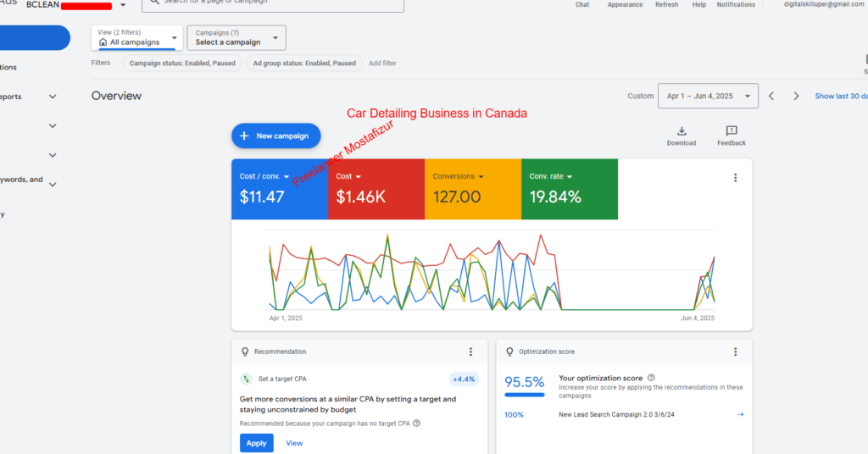Click the New campaign button
The width and height of the screenshot is (868, 454).
point(276,136)
